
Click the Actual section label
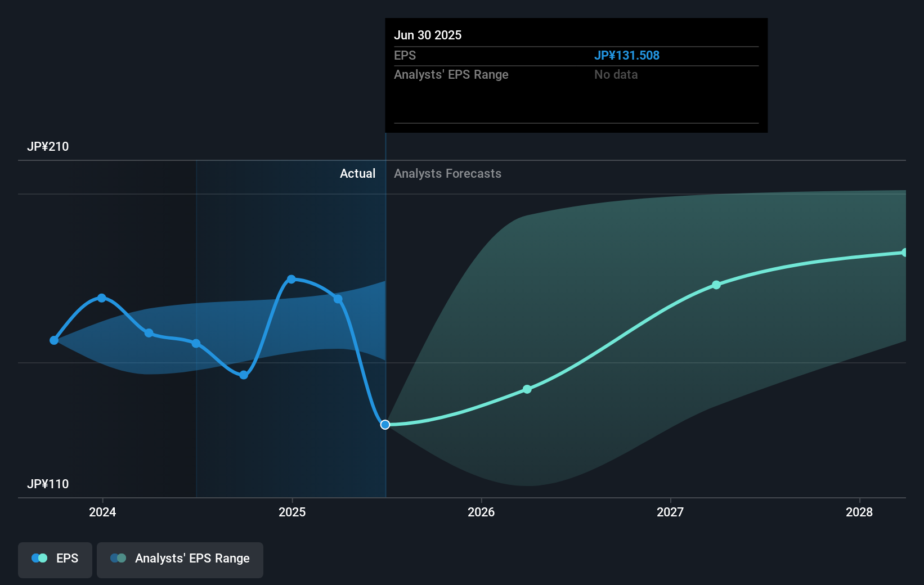[357, 173]
